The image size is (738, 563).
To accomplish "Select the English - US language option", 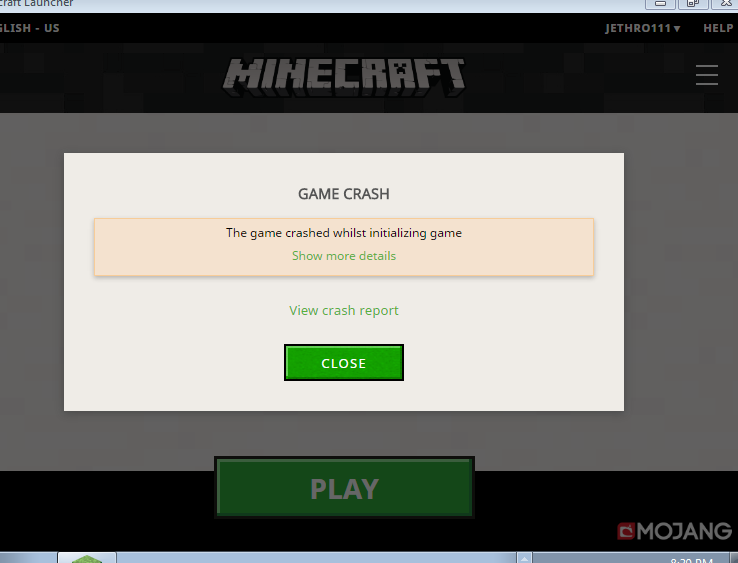I will coord(30,28).
